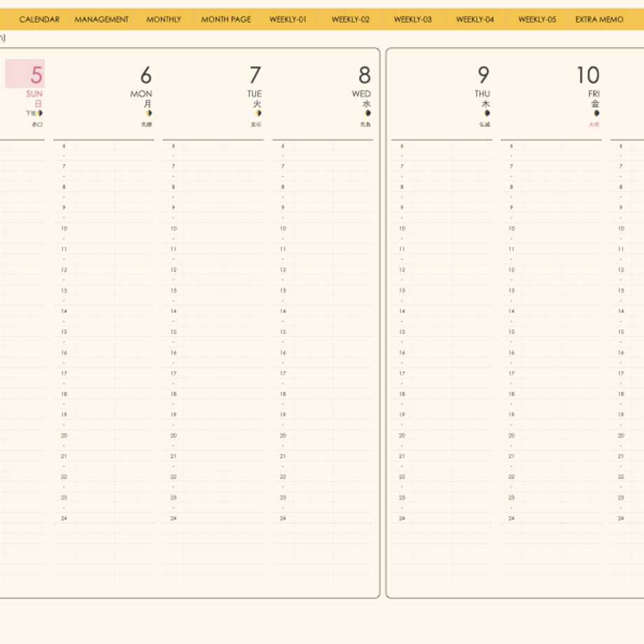
Task: Click the moon phase icon under Friday
Action: click(x=596, y=113)
